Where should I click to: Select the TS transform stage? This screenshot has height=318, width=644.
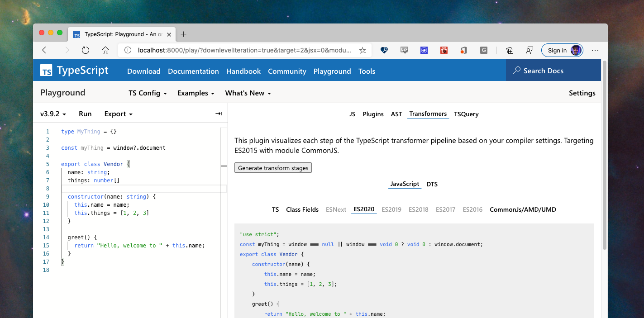point(275,209)
